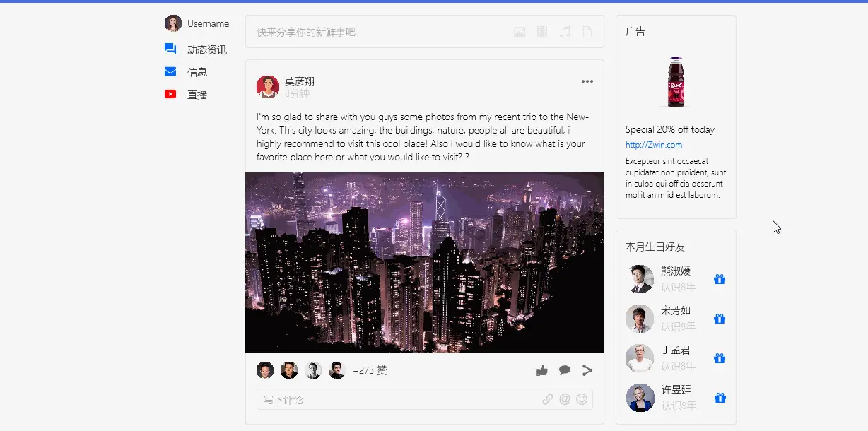
Task: Open the city skyline photo in post
Action: [x=425, y=262]
